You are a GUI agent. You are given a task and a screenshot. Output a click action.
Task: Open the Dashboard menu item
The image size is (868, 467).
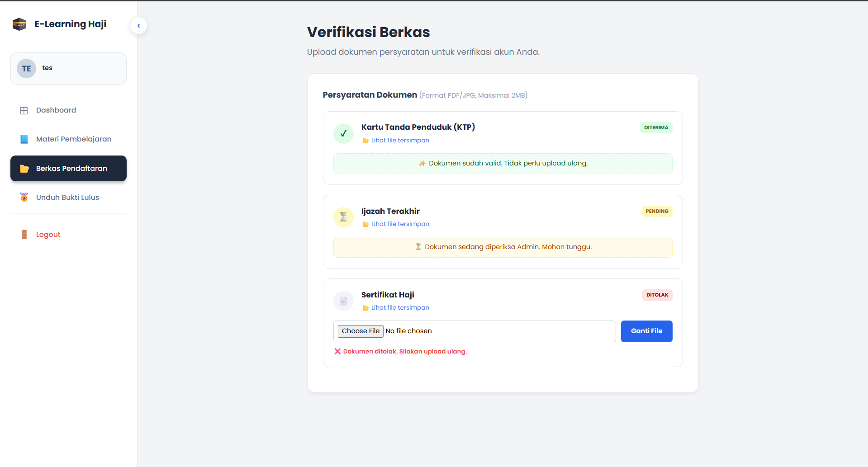point(68,110)
